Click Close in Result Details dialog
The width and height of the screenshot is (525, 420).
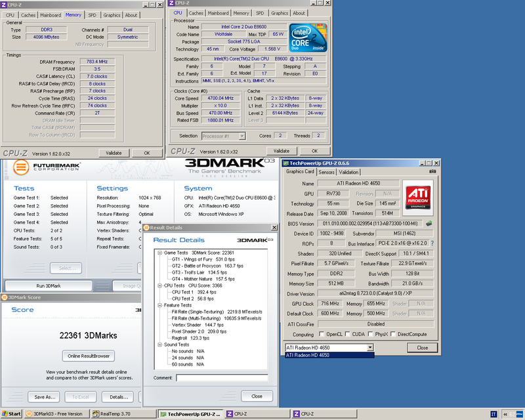tap(257, 396)
